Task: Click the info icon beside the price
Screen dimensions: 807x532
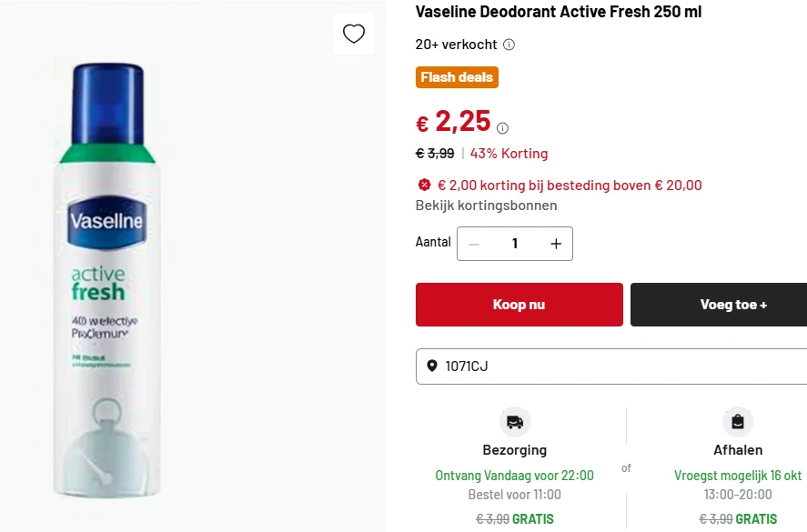Action: click(501, 127)
